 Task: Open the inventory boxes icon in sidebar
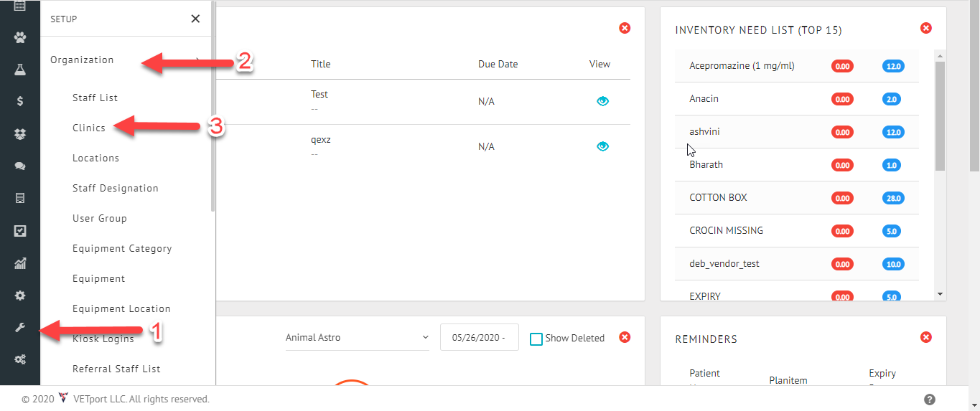[20, 133]
